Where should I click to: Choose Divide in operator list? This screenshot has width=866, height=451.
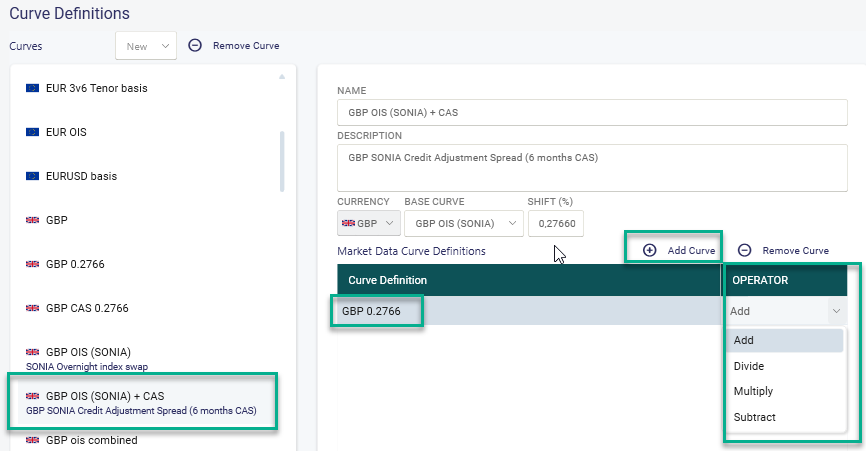click(784, 366)
